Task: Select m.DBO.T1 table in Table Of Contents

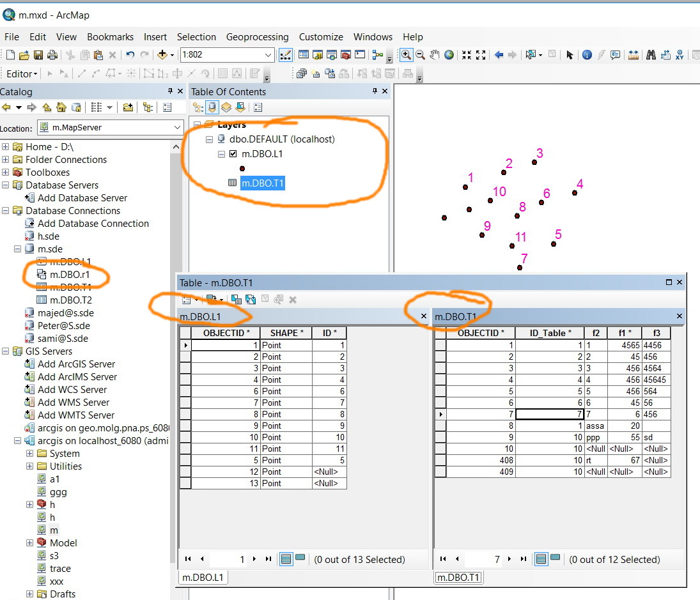Action: click(262, 183)
